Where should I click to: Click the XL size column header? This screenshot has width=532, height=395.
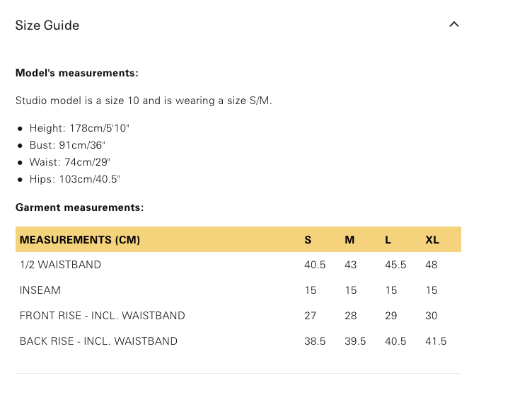coord(432,240)
